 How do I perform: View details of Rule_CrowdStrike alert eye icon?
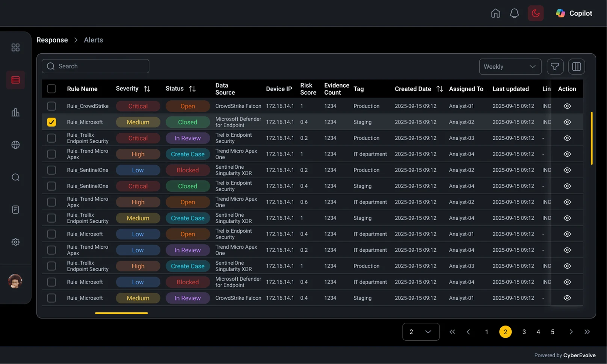click(x=567, y=106)
